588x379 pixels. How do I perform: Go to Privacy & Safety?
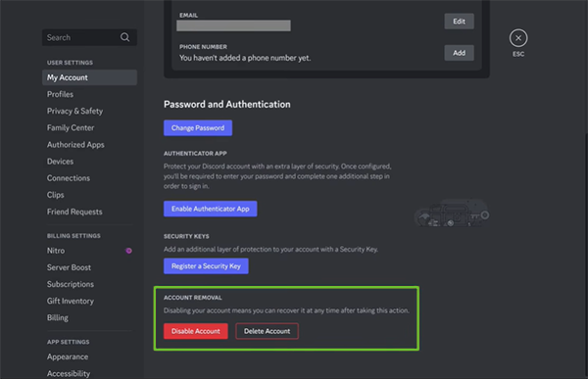click(x=89, y=111)
